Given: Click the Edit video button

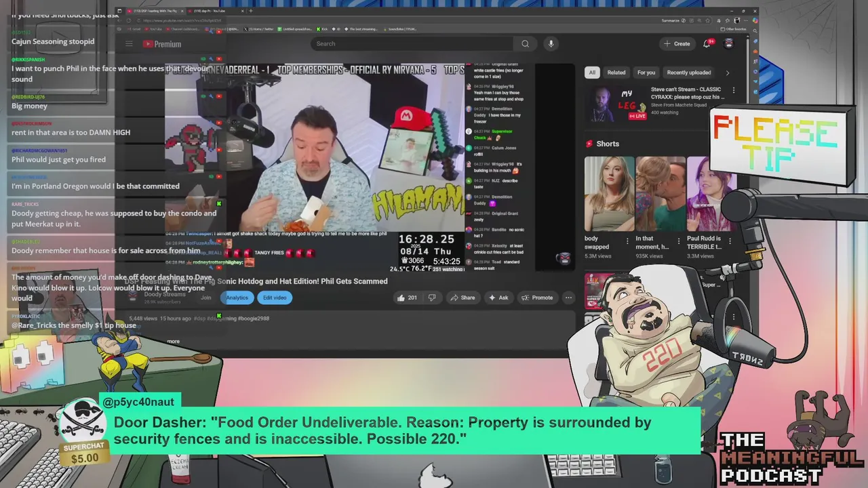Looking at the screenshot, I should coord(275,298).
